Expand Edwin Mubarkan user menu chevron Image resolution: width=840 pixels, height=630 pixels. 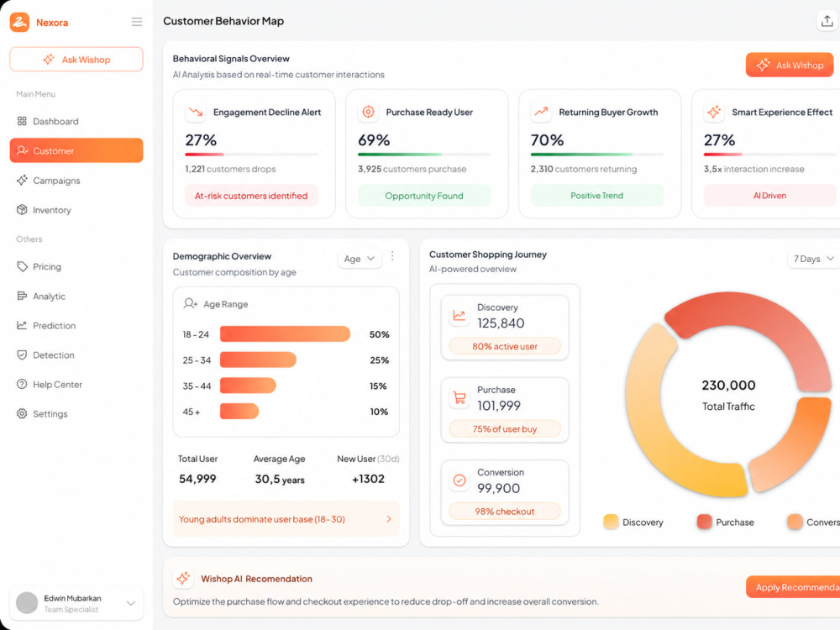(131, 603)
